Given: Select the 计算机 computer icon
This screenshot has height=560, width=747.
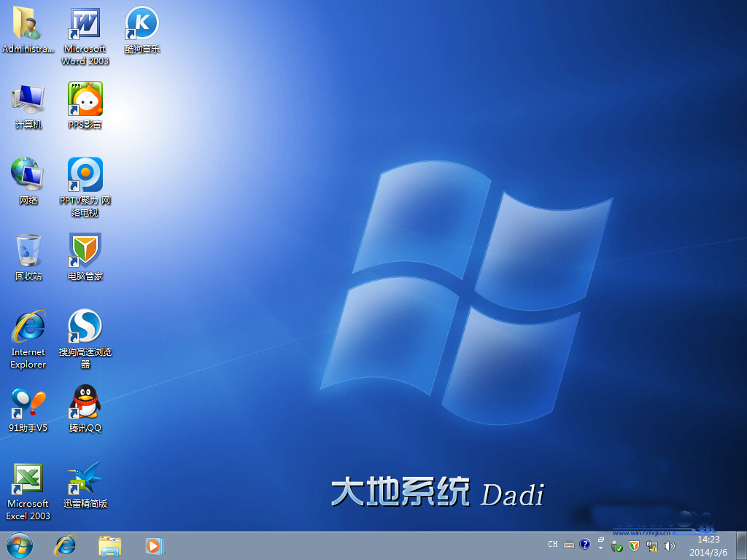Looking at the screenshot, I should click(x=28, y=99).
